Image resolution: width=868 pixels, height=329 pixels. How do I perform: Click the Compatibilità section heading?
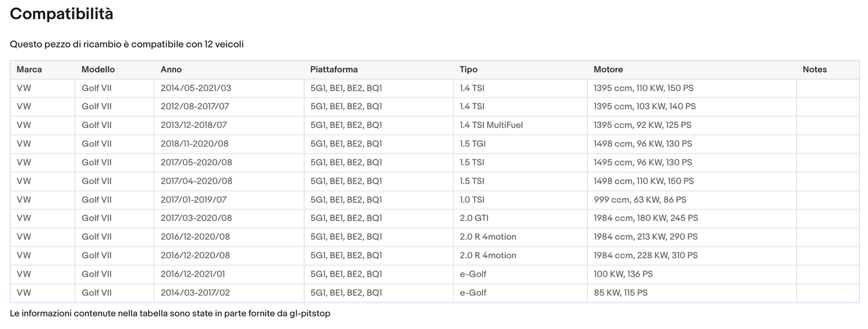coord(62,14)
